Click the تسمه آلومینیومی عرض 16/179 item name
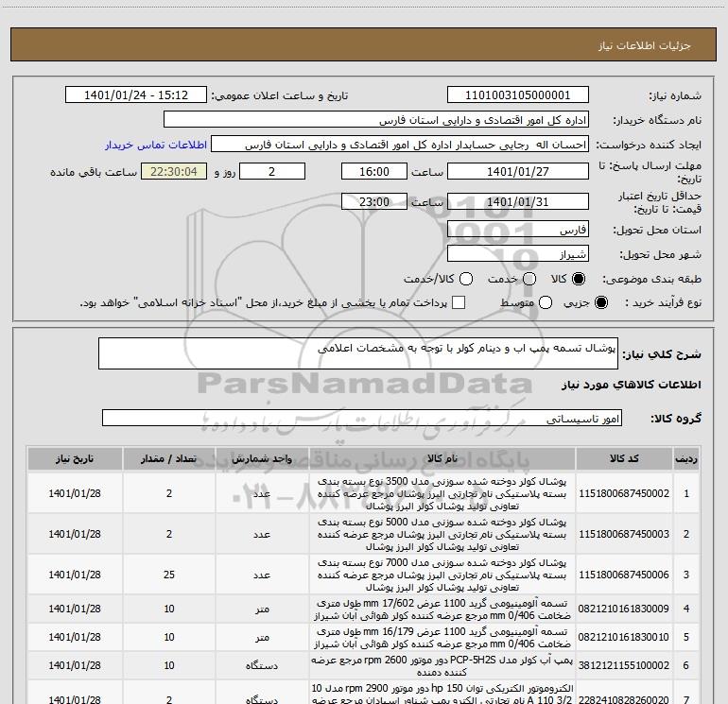Viewport: 728px width, 704px height. point(442,638)
